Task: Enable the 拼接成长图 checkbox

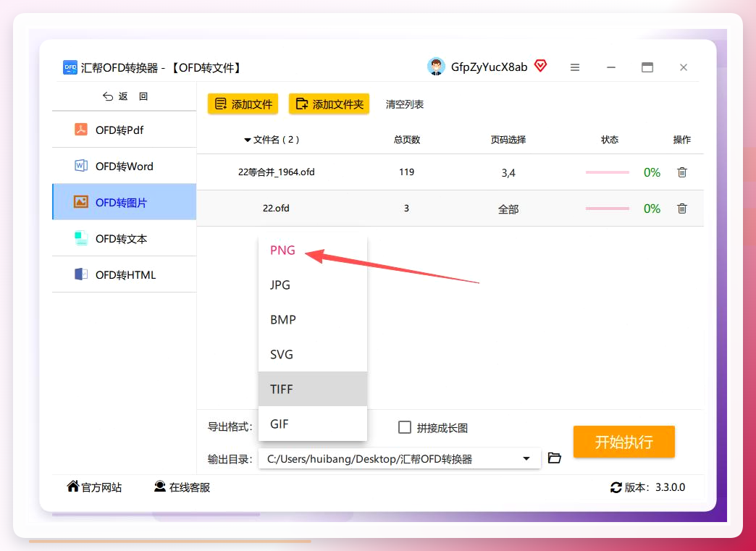Action: click(x=405, y=427)
